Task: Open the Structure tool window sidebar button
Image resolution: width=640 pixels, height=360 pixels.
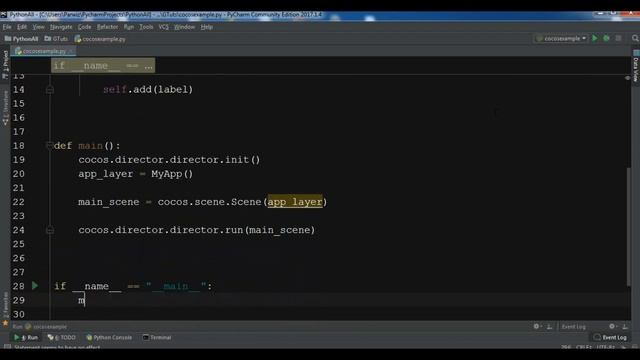Action: (x=5, y=107)
